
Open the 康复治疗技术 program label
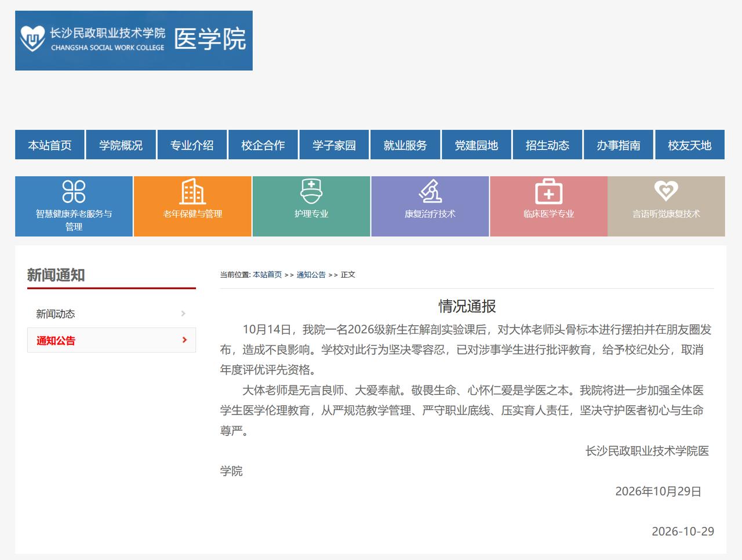pyautogui.click(x=430, y=214)
